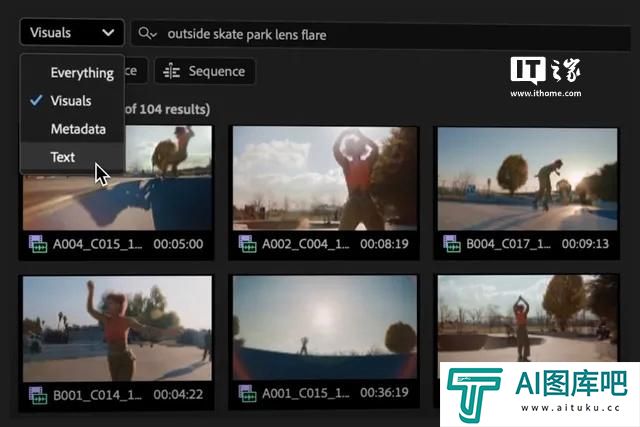Click the 00:08:19 duration value
Image resolution: width=640 pixels, height=427 pixels.
[x=384, y=244]
